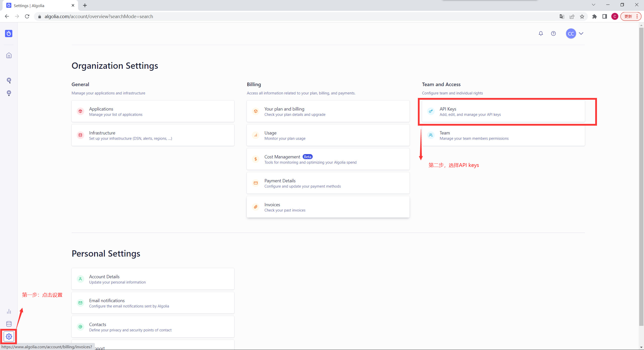Image resolution: width=644 pixels, height=350 pixels.
Task: Click the CC user avatar
Action: tap(571, 33)
